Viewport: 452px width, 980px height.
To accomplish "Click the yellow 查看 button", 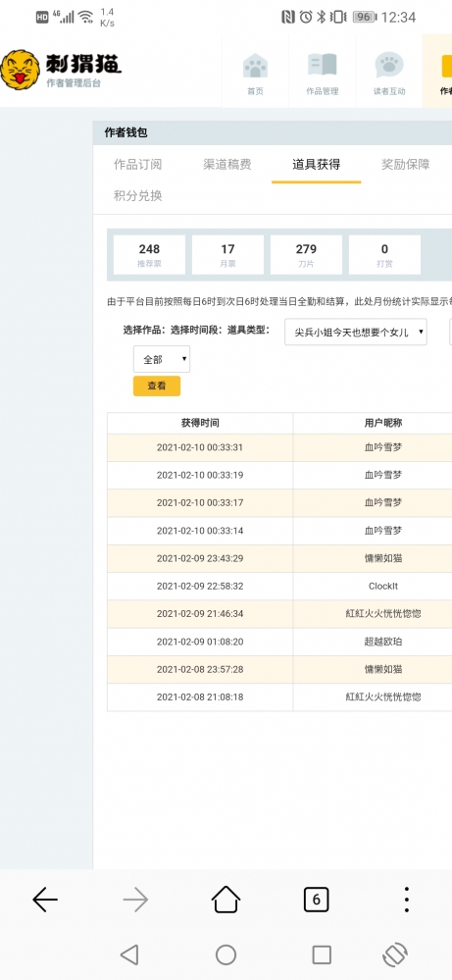I will click(x=157, y=387).
